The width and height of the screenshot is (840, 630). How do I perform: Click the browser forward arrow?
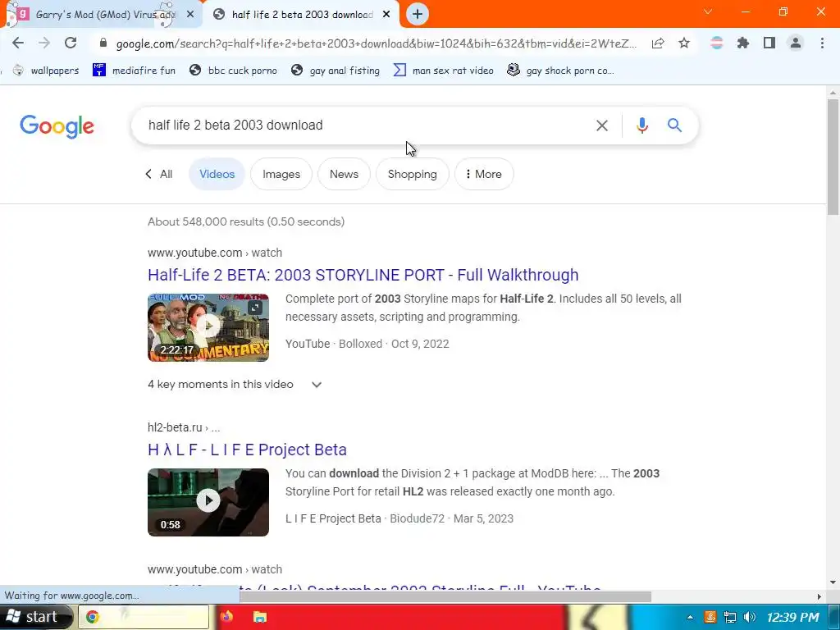click(x=44, y=43)
